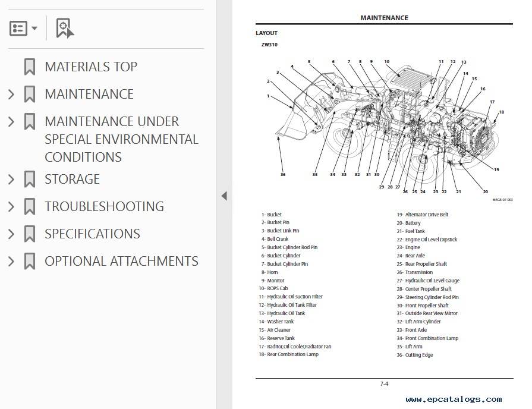Click legend entry '4- Bell Crank'
The width and height of the screenshot is (532, 409).
pos(275,239)
